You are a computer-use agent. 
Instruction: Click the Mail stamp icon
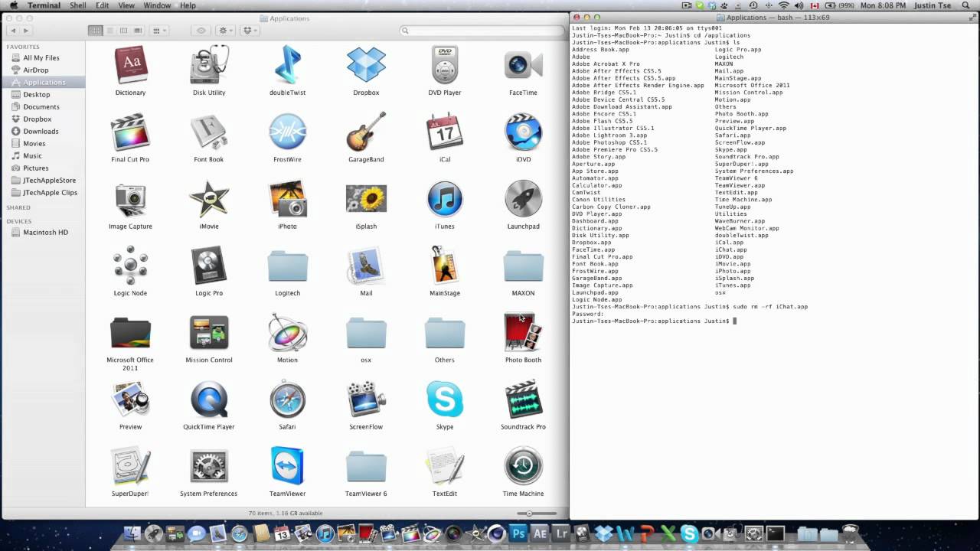(x=366, y=266)
